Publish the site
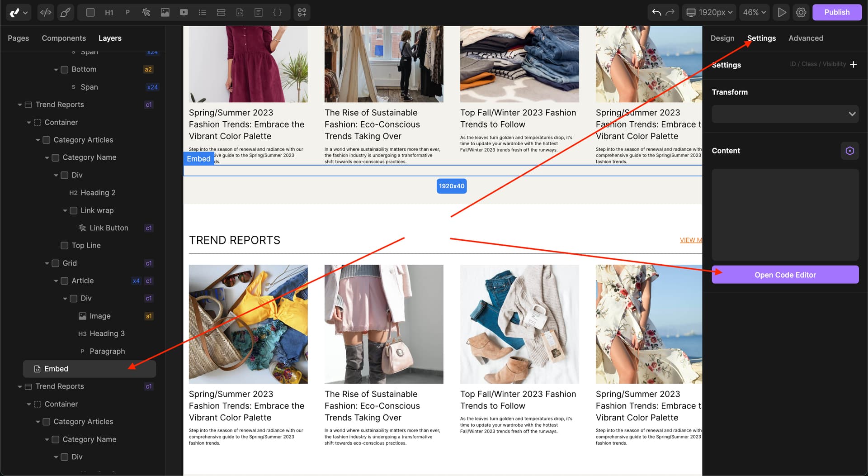Viewport: 868px width, 476px height. (x=837, y=12)
